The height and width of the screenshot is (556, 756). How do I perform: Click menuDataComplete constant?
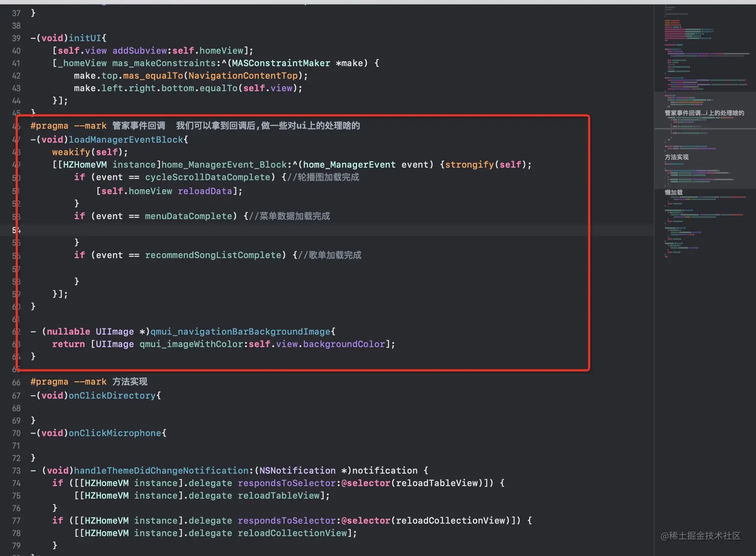click(188, 216)
